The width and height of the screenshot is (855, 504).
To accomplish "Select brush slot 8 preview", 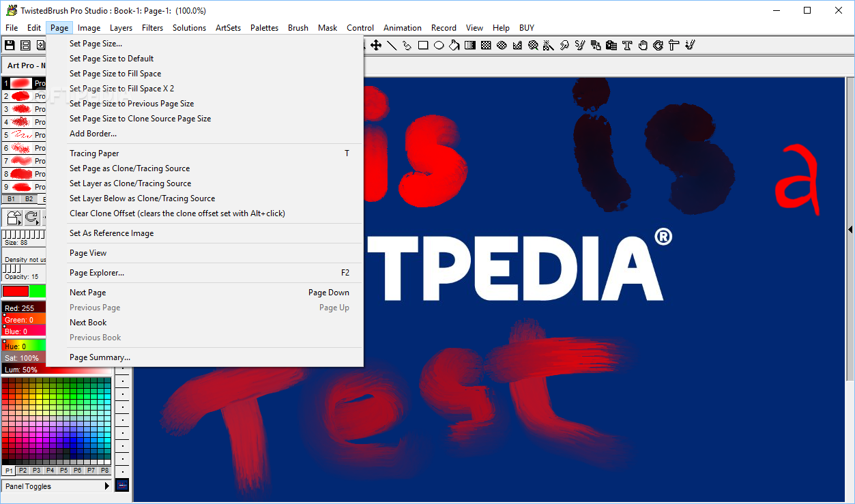I will [21, 174].
